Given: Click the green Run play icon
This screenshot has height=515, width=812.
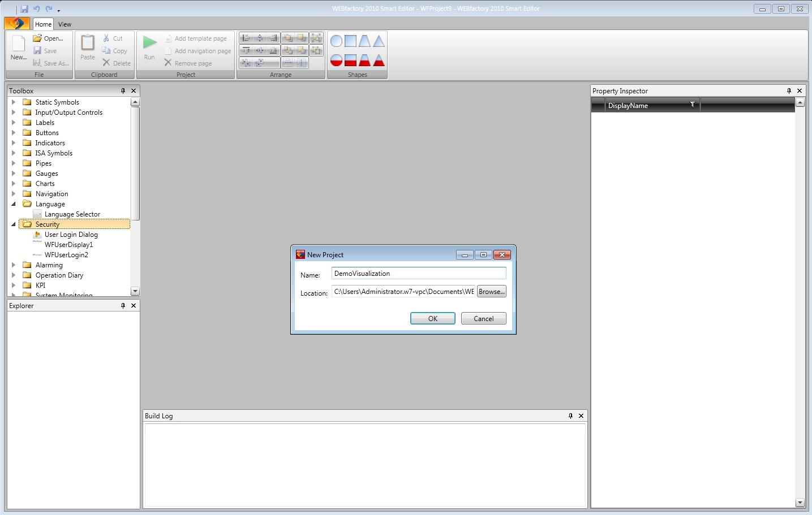Looking at the screenshot, I should (x=149, y=43).
